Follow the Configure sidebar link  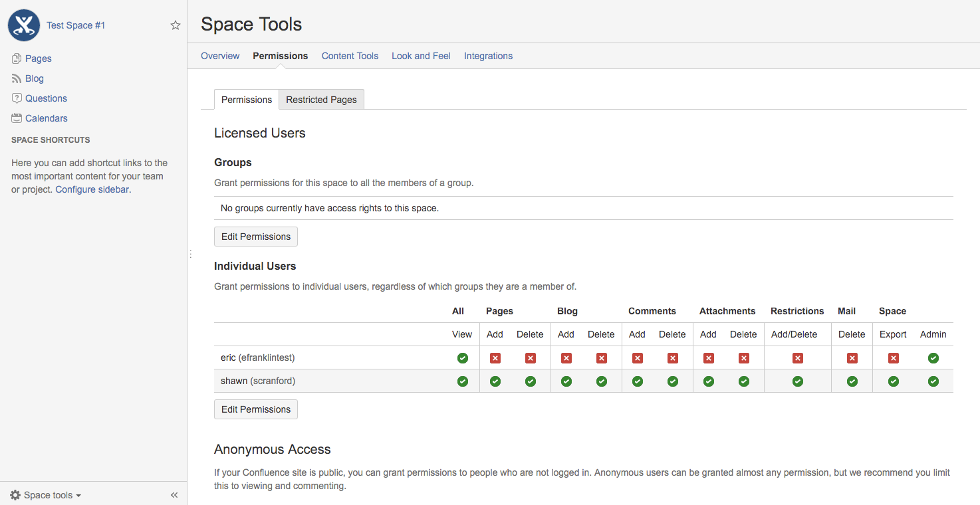[x=92, y=189]
